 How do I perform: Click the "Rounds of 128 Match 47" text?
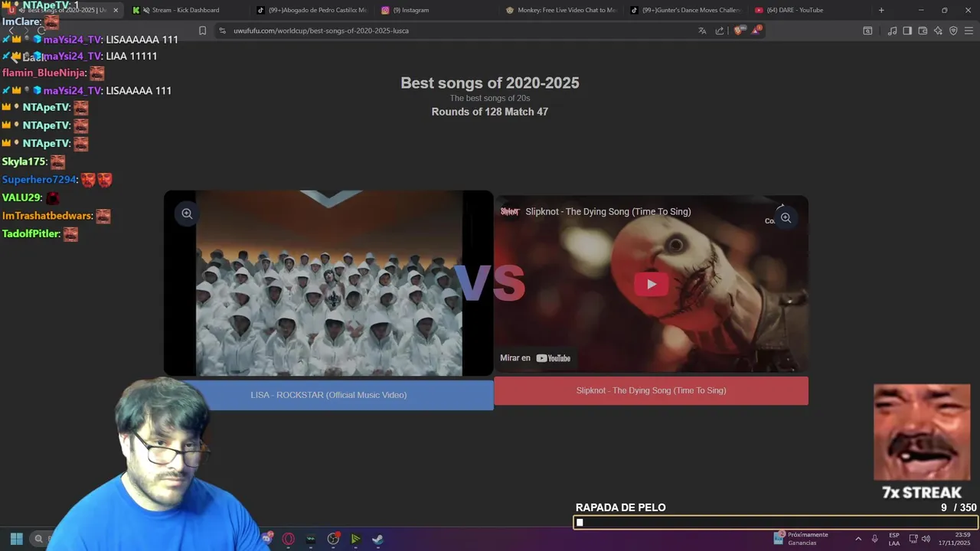490,112
